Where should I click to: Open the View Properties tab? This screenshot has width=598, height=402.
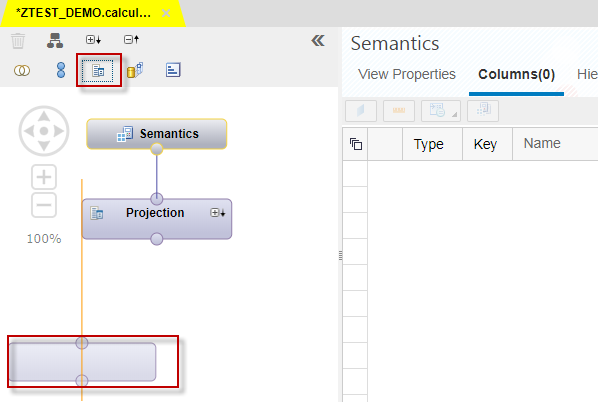coord(407,74)
